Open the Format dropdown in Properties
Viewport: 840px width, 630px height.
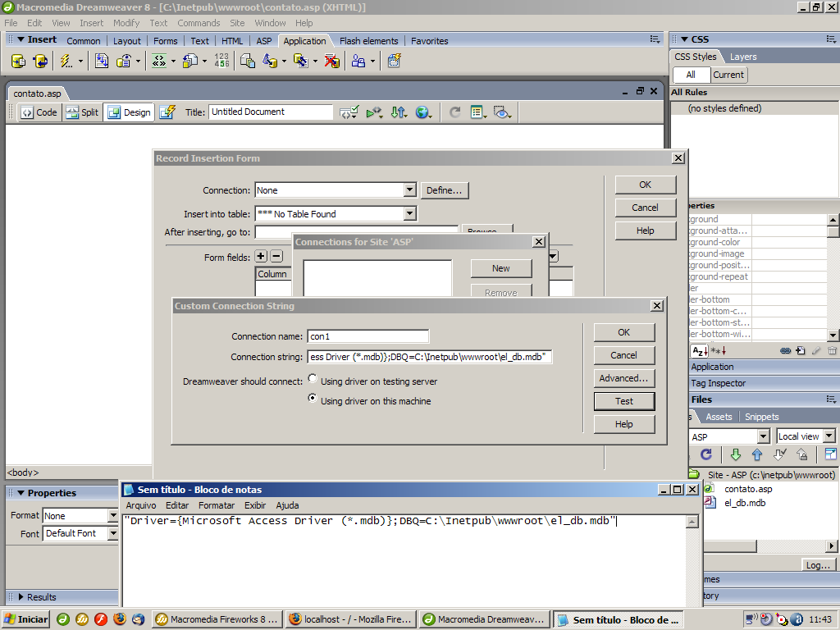coord(113,515)
